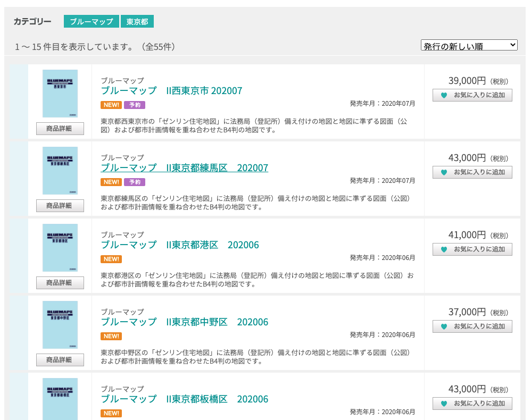Click the 練馬区 Bluemap cover thumbnail
The image size is (531, 420).
coord(60,171)
